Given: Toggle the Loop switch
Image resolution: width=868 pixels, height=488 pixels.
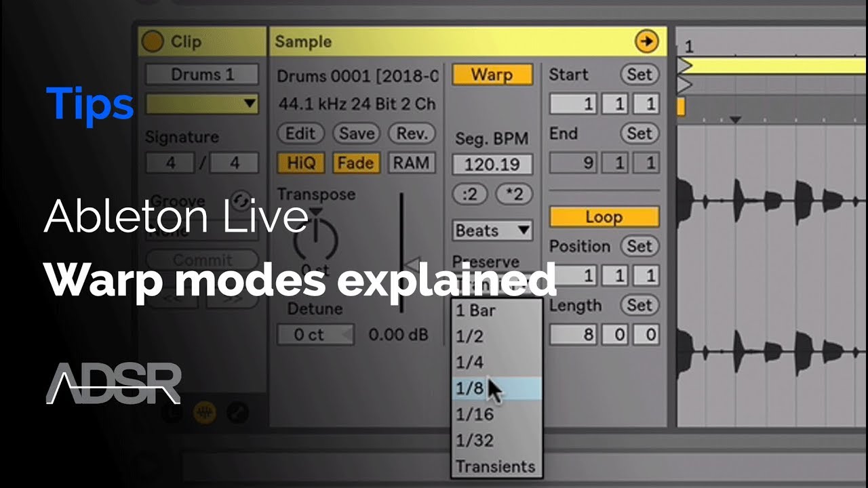Looking at the screenshot, I should click(x=604, y=217).
